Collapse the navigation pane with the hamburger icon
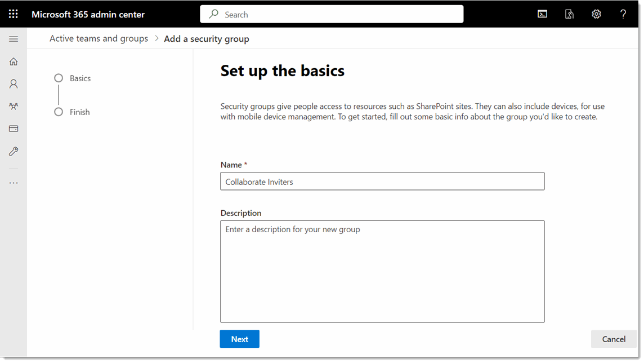 [x=14, y=38]
